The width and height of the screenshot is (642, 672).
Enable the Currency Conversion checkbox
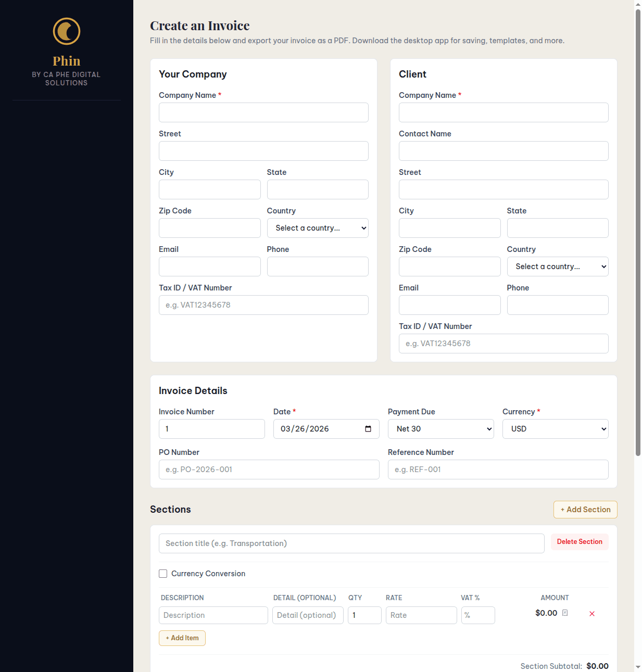[163, 574]
